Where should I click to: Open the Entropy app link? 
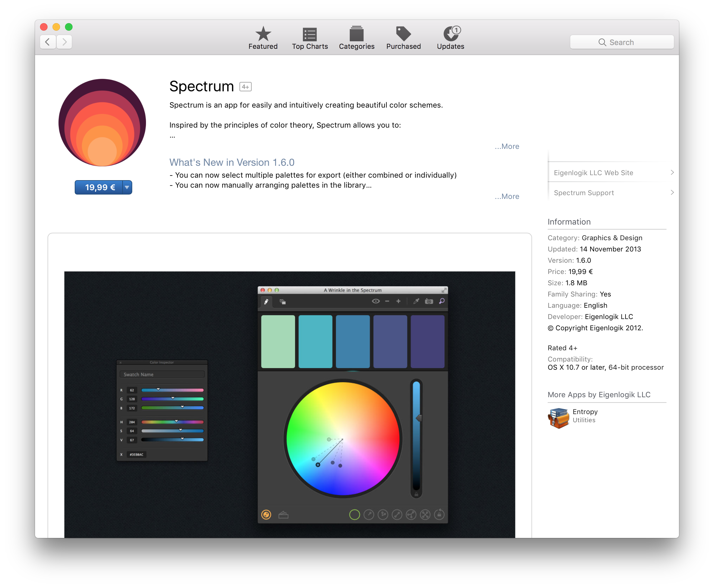click(585, 412)
